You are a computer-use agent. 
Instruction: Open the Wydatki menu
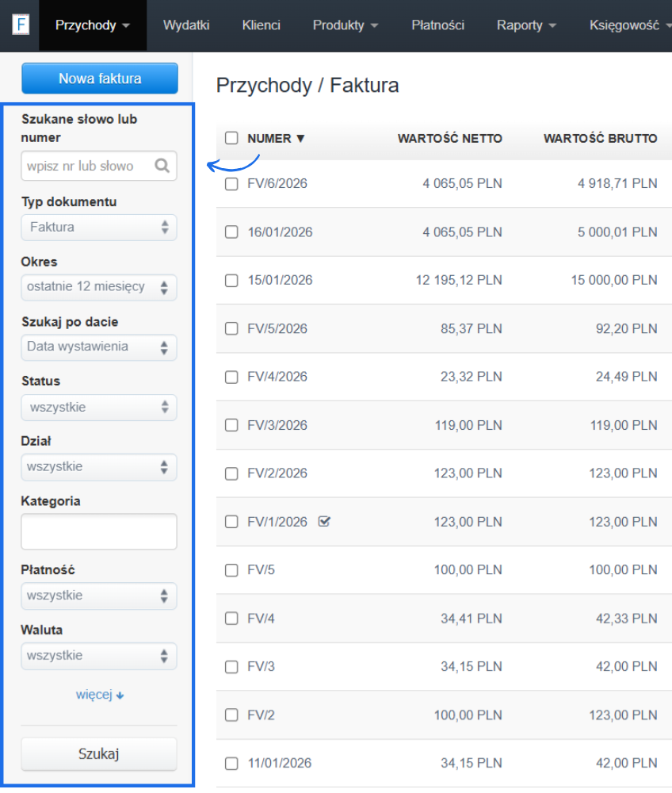[x=186, y=25]
